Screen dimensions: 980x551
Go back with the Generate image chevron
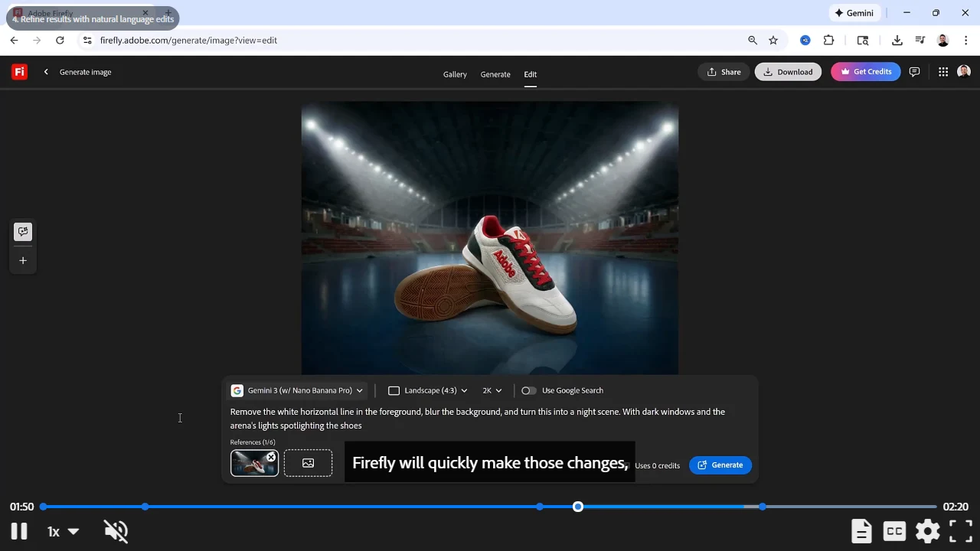point(46,72)
